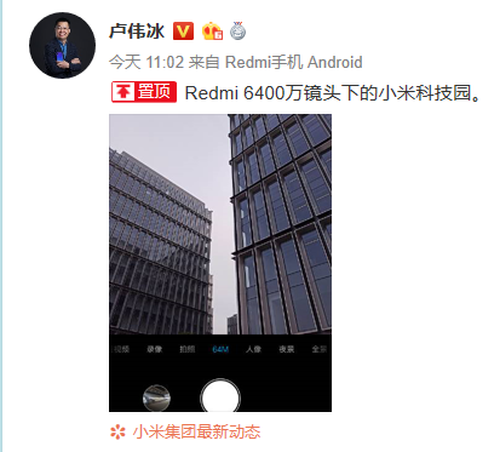This screenshot has height=452, width=500.
Task: Select the 夜景 night mode tab
Action: point(286,349)
